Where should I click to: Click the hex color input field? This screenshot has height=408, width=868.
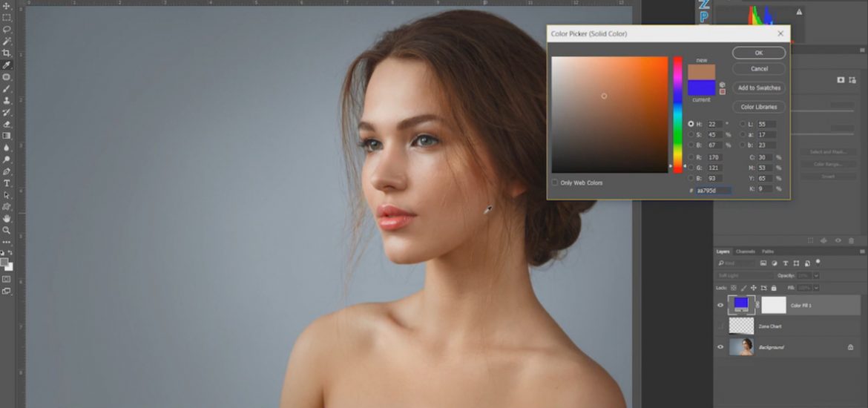[x=714, y=191]
